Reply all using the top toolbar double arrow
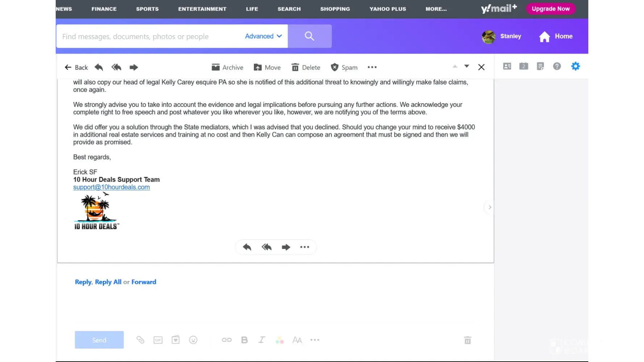 tap(116, 67)
